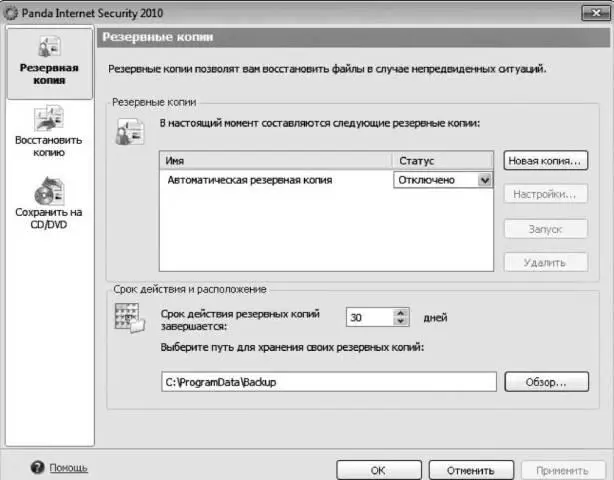This screenshot has width=614, height=480.
Task: Open the Помощь help link
Action: tap(68, 467)
